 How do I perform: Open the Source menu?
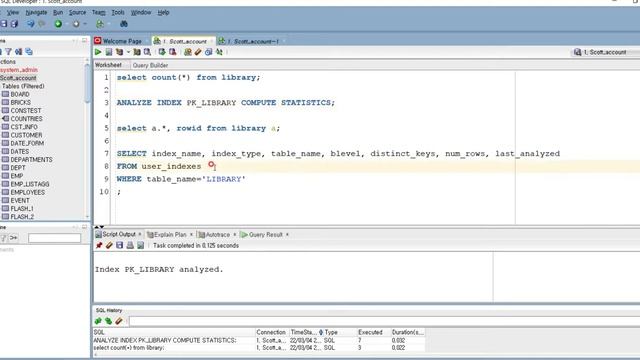point(77,13)
